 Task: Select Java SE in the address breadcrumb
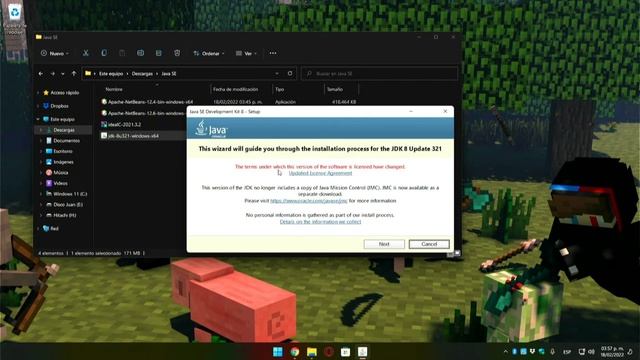[169, 74]
